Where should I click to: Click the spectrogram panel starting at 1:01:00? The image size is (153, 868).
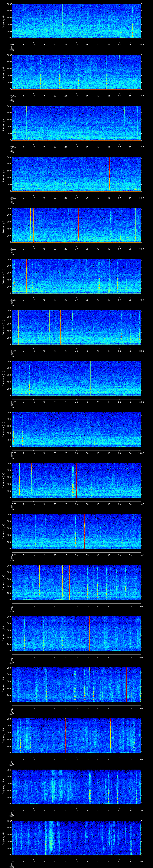click(x=77, y=21)
